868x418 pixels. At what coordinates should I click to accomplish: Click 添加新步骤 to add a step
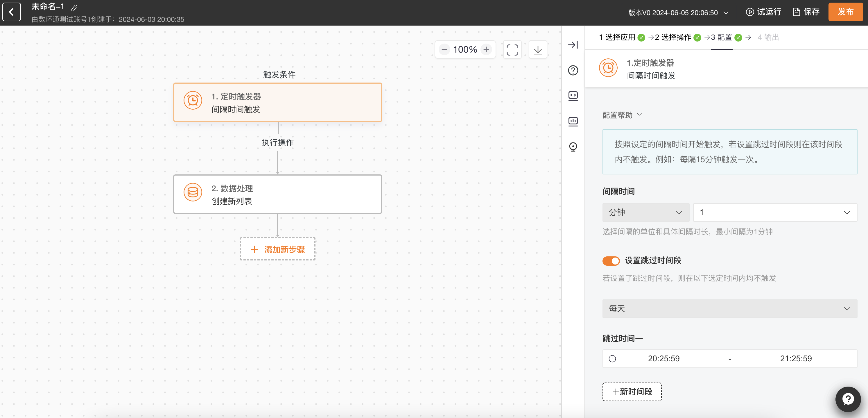coord(278,249)
